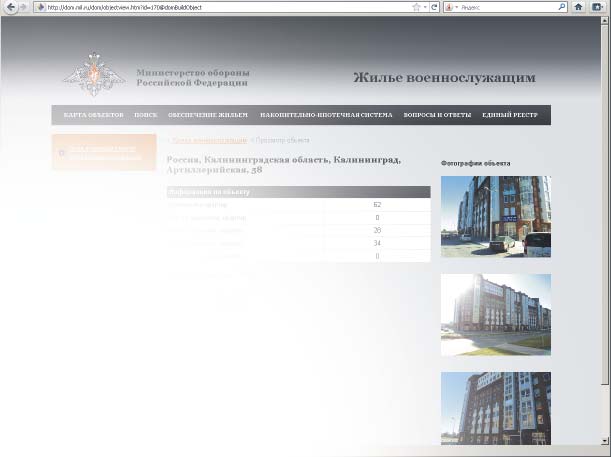Bookmark this page with the star icon
This screenshot has height=457, width=611.
[416, 7]
